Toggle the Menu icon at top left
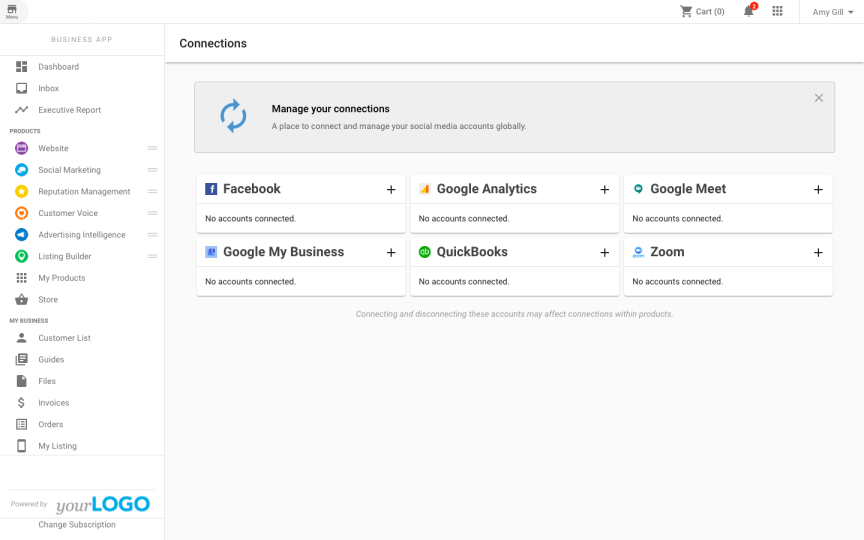 [x=12, y=12]
